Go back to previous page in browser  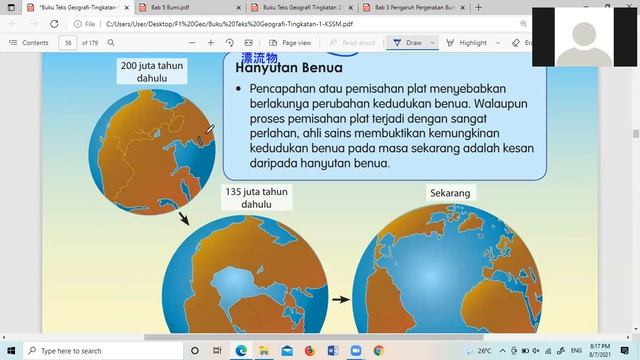(12, 24)
